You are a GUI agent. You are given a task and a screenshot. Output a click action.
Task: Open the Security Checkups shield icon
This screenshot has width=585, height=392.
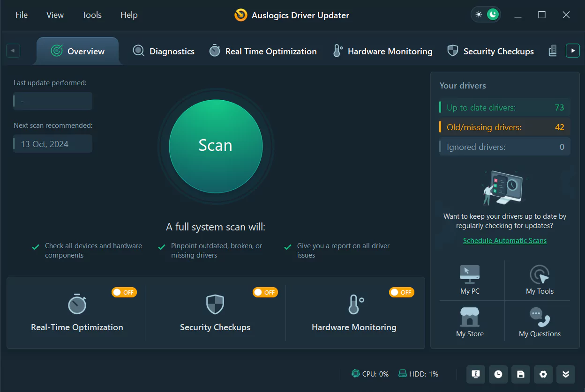pyautogui.click(x=452, y=51)
